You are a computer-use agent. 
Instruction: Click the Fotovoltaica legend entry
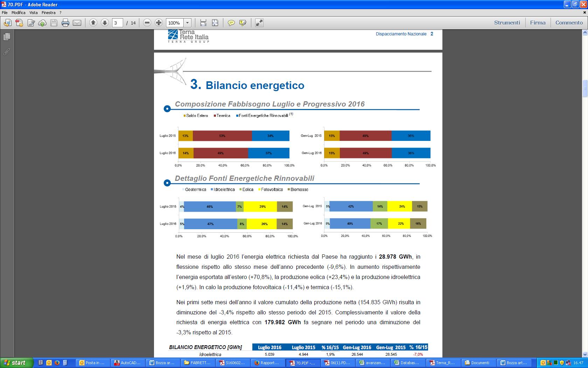coord(271,190)
